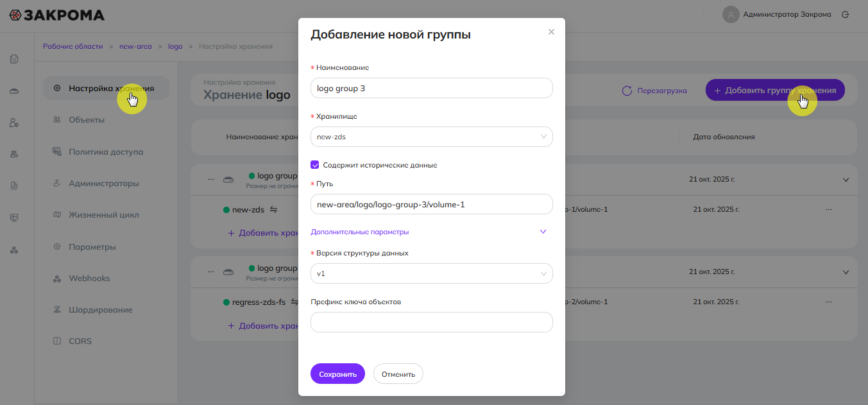Image resolution: width=868 pixels, height=405 pixels.
Task: Click the Наименование text field
Action: [x=431, y=88]
